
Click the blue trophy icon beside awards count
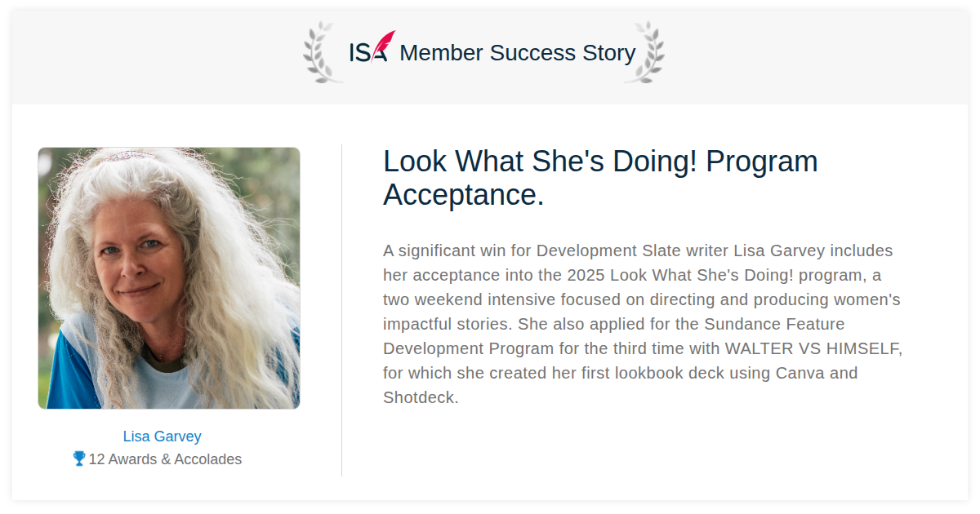click(x=79, y=459)
